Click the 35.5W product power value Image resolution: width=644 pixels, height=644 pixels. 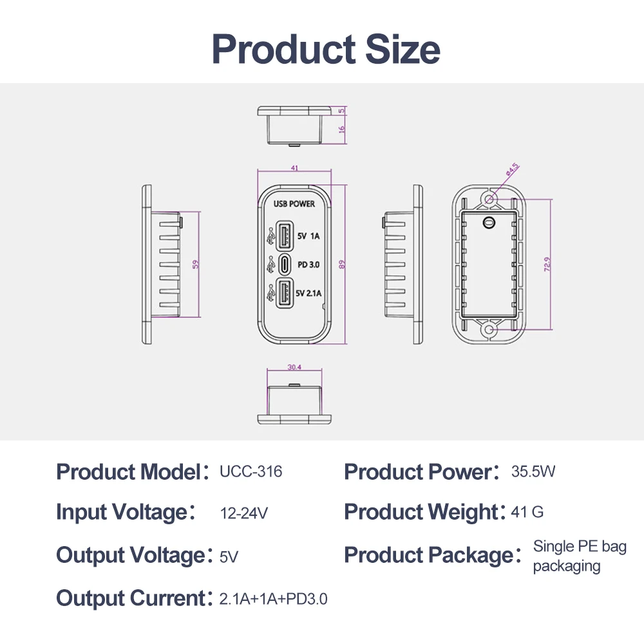pyautogui.click(x=533, y=471)
